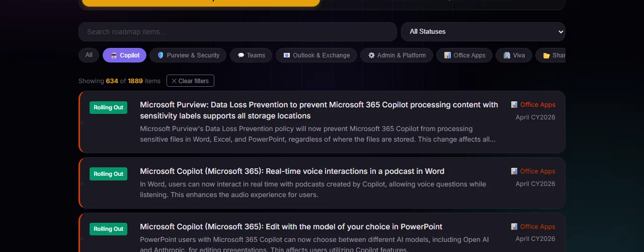Click the Outlook & Exchange chip icon

point(287,55)
